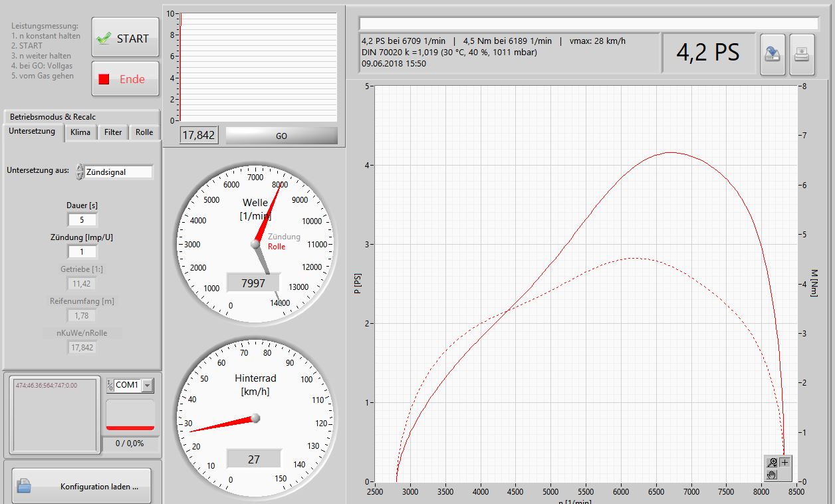Click the 0 / 0,0% buffer readout

pyautogui.click(x=130, y=443)
